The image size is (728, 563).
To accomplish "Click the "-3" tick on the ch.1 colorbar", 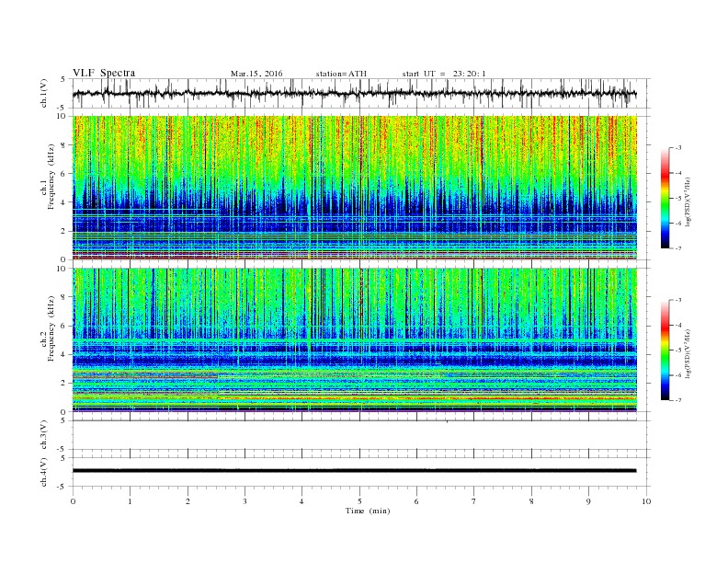I will coord(677,148).
